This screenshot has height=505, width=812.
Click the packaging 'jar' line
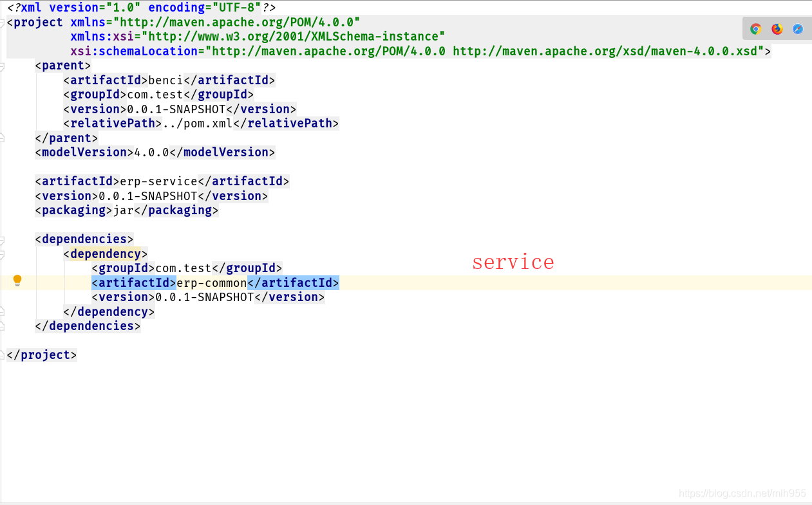click(x=127, y=210)
